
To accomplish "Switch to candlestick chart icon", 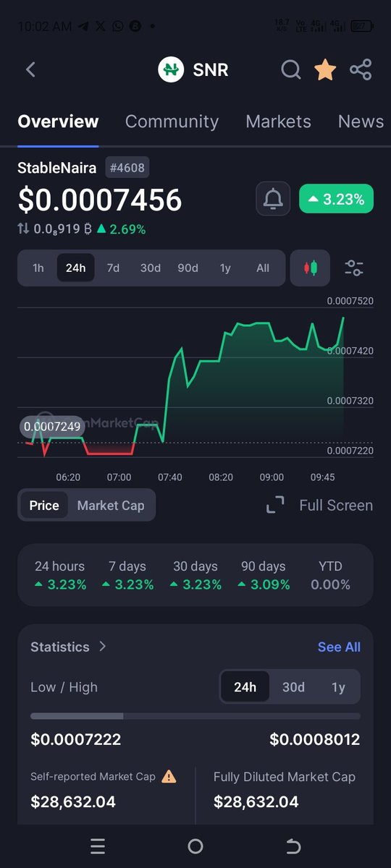I will [x=310, y=268].
